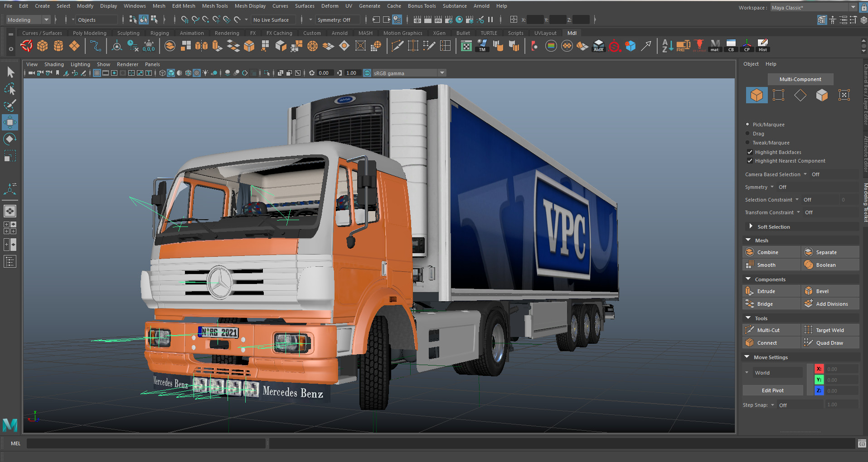Open Camera Based Selection dropdown
The height and width of the screenshot is (462, 868).
(805, 174)
